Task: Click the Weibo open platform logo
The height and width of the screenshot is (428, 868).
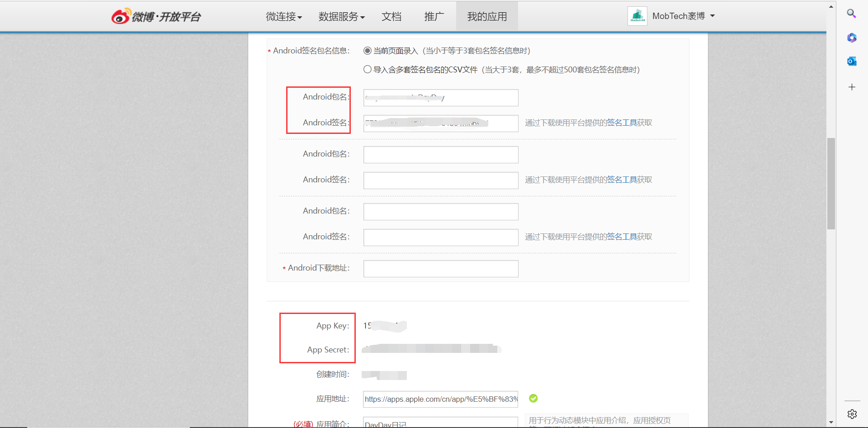Action: [x=156, y=16]
